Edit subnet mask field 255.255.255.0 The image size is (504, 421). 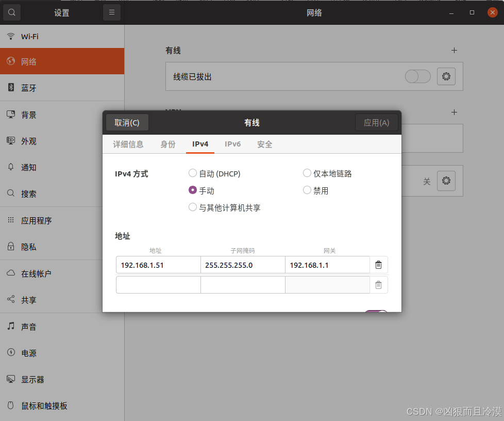tap(243, 265)
